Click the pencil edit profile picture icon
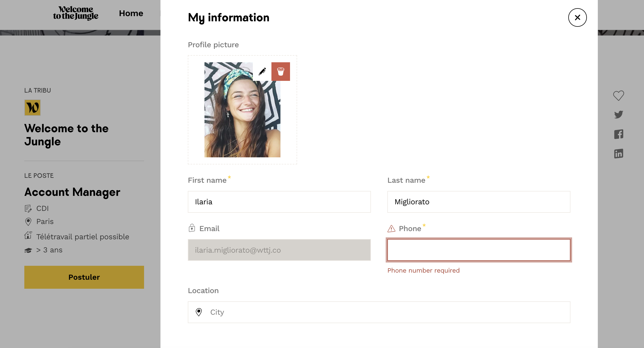 pyautogui.click(x=262, y=72)
